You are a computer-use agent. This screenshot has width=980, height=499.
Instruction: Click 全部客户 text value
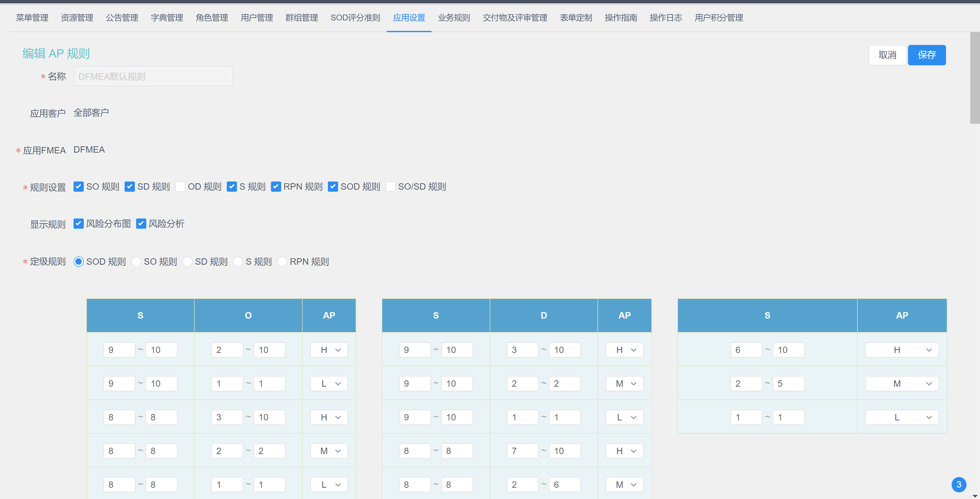coord(91,113)
